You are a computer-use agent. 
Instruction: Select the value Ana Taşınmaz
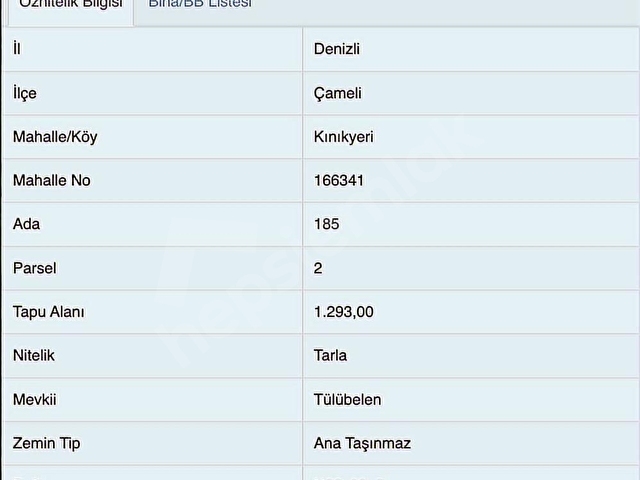point(362,443)
